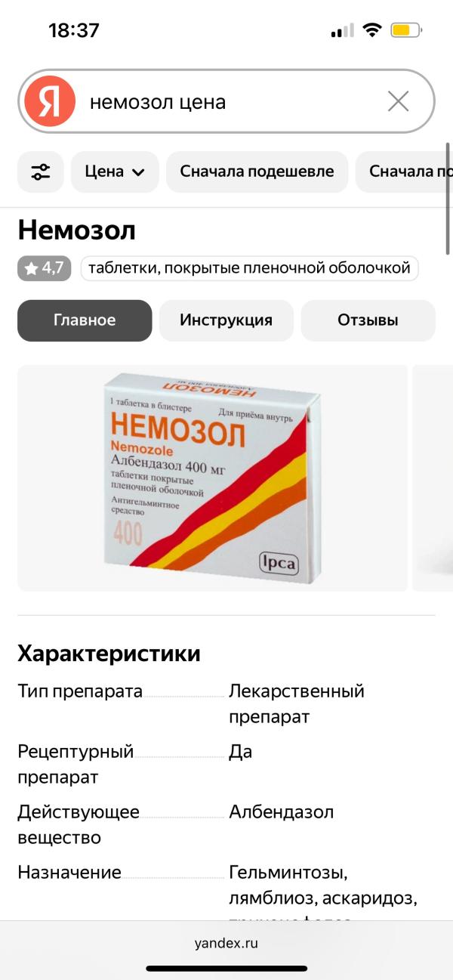Image resolution: width=453 pixels, height=980 pixels.
Task: Select the partially visible Сначала по filter chip
Action: [404, 172]
